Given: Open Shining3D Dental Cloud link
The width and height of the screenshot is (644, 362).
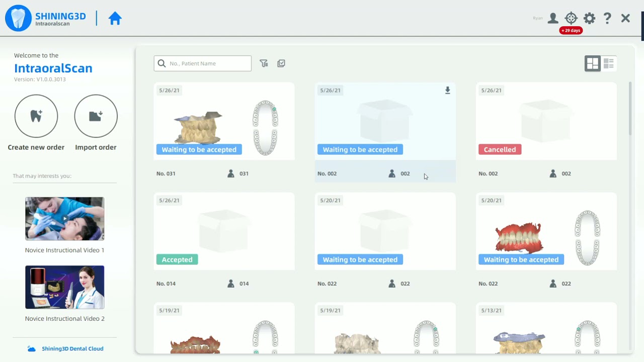Looking at the screenshot, I should coord(72,349).
